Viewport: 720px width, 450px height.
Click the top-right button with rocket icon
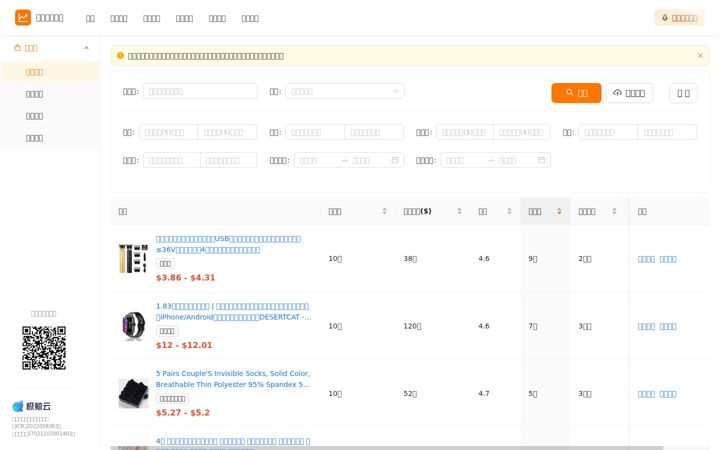pyautogui.click(x=679, y=18)
